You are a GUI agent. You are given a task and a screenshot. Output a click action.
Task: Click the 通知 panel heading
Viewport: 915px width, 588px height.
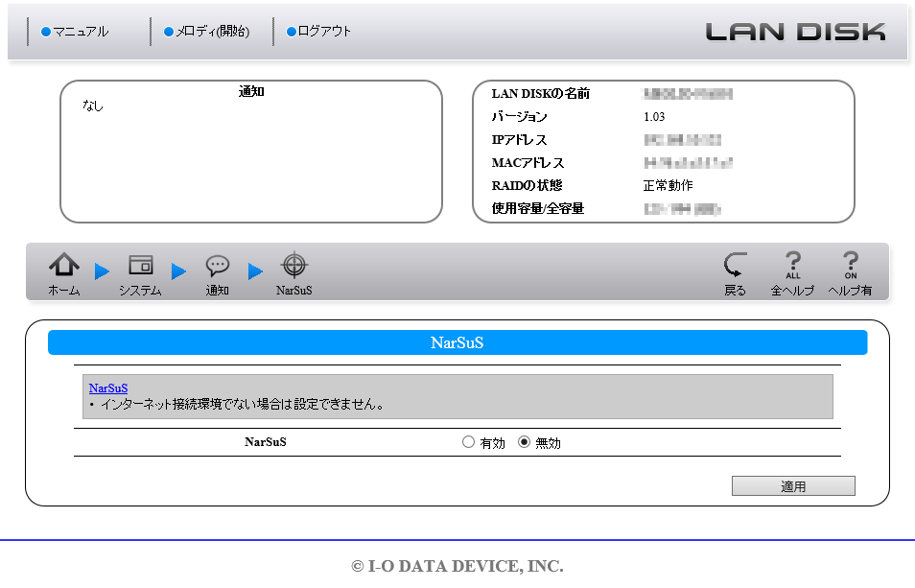pos(251,91)
